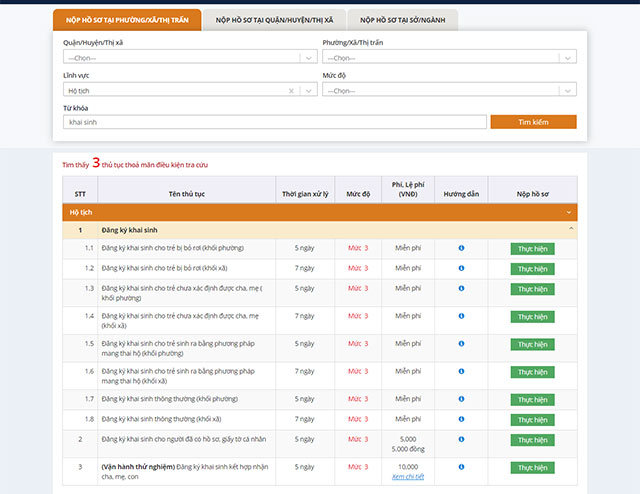Click guidance icon for row 1.7

coord(461,399)
